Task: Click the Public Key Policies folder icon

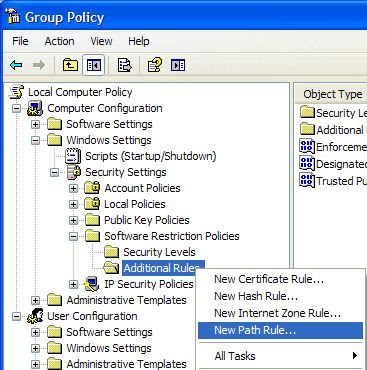Action: pos(92,220)
